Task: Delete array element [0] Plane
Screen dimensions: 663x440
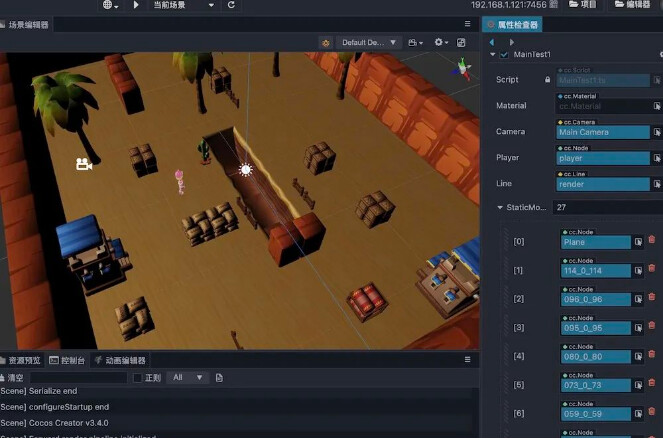Action: [x=652, y=240]
